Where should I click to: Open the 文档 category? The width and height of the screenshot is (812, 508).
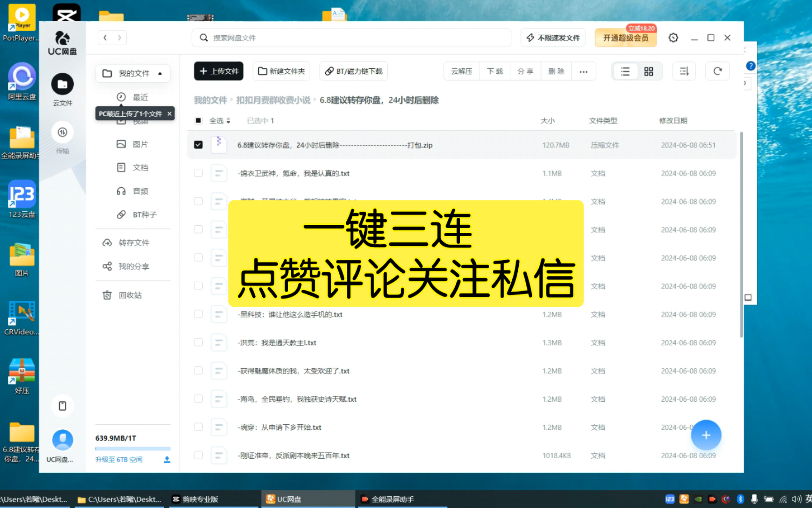pos(133,167)
